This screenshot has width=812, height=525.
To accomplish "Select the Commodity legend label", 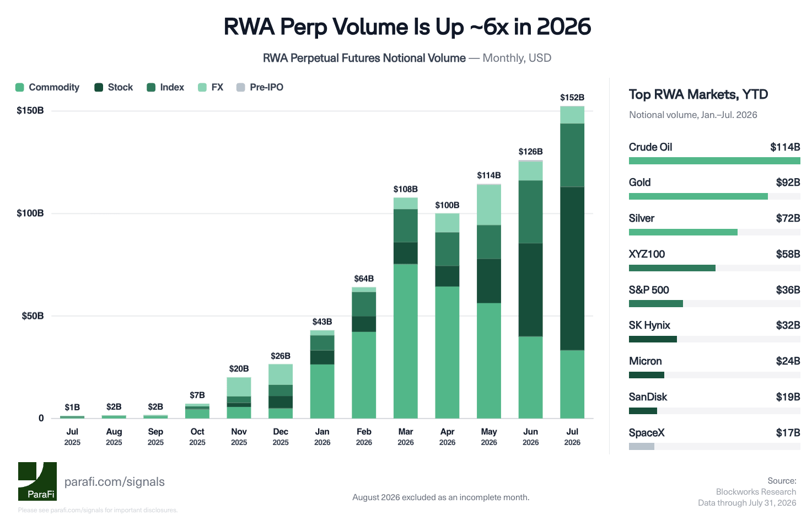I will pos(54,87).
